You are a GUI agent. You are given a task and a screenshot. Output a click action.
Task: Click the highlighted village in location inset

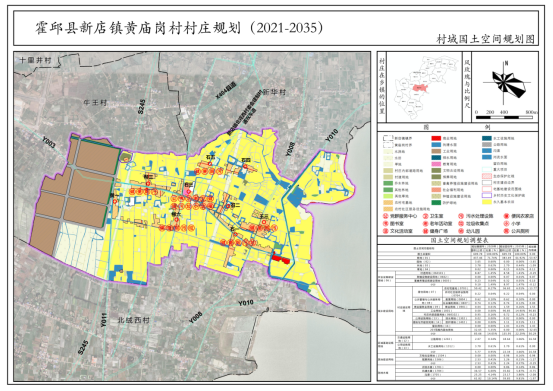coord(420,87)
